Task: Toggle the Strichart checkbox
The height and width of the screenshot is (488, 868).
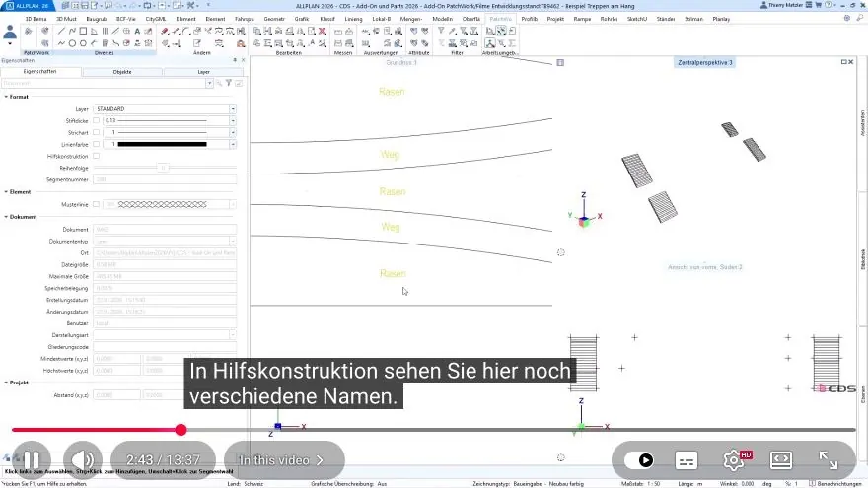Action: pos(97,133)
